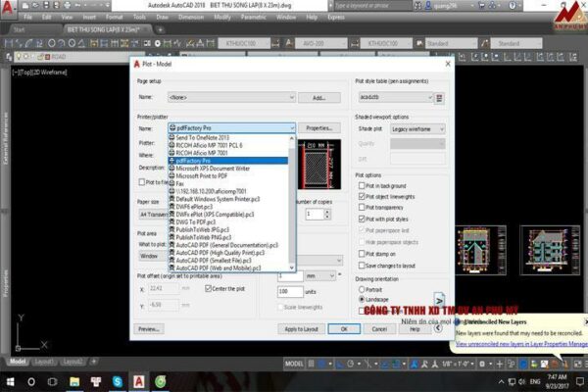
Task: Open the Page setup Name dropdown
Action: (231, 98)
